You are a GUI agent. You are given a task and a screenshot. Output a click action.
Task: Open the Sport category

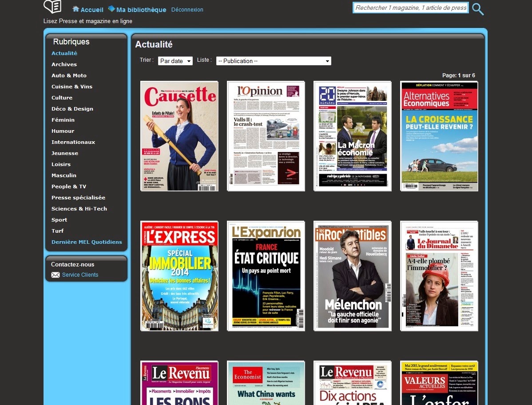(60, 220)
